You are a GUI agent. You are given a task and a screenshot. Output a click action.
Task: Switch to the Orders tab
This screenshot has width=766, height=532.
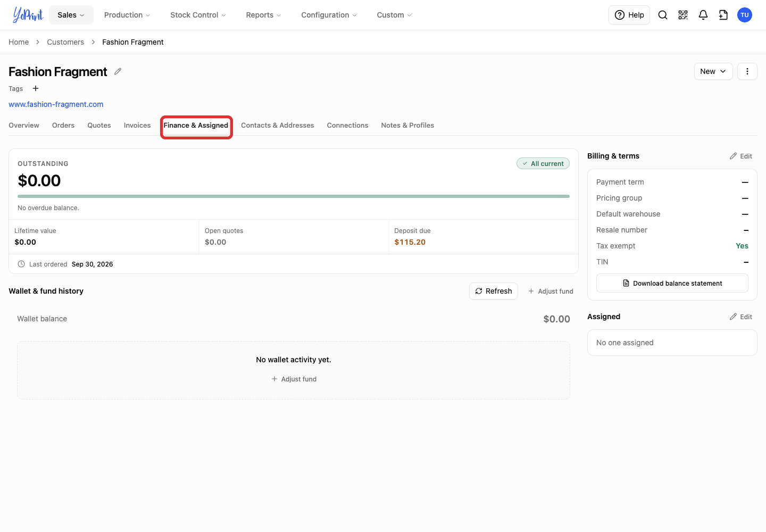pos(63,126)
